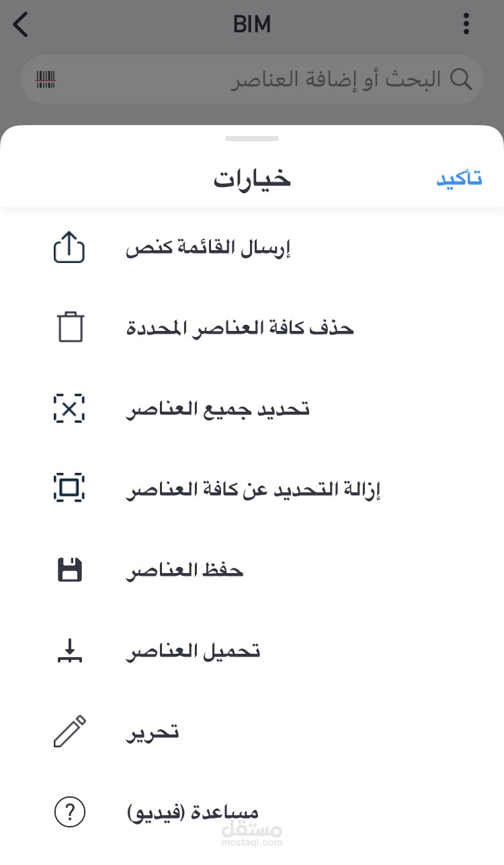Tap the deselect dashed square icon
Screen dimensions: 504x865
click(x=69, y=488)
